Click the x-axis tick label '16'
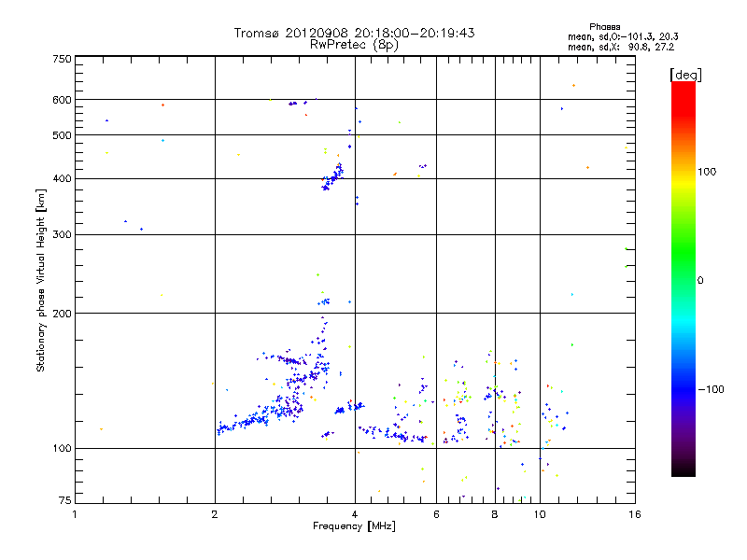Image resolution: width=747 pixels, height=560 pixels. (x=635, y=514)
